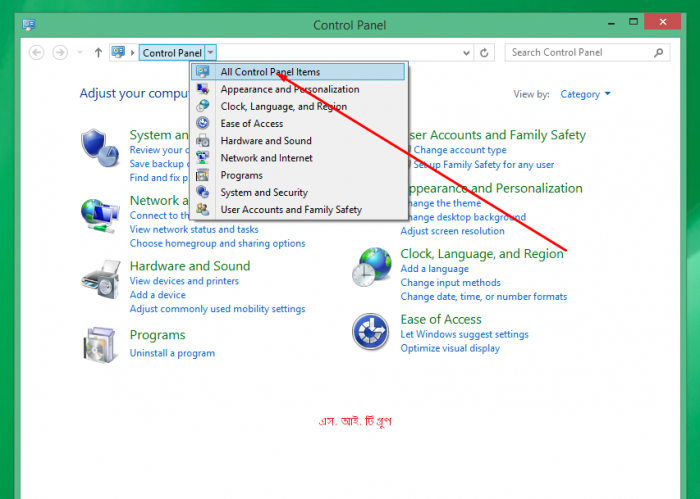
Task: Go up one level with the Up arrow
Action: 98,53
